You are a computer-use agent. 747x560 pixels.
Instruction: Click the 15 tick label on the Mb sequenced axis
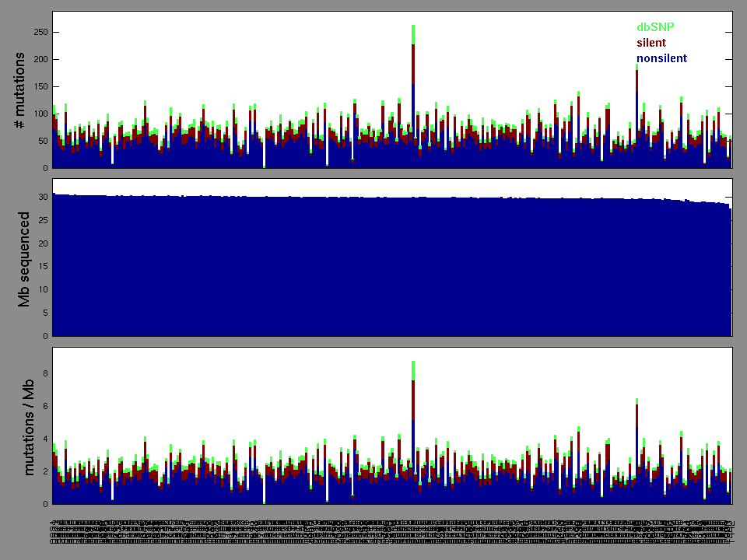point(42,267)
